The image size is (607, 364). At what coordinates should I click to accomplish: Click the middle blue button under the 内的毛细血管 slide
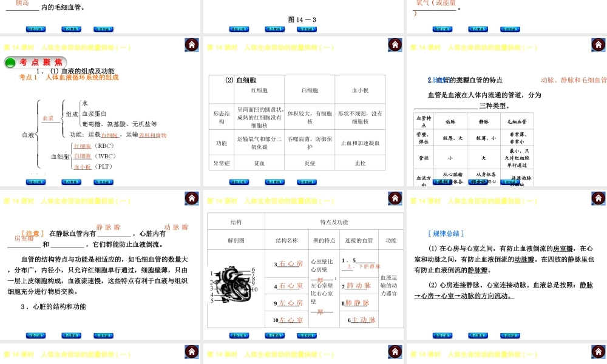[71, 29]
